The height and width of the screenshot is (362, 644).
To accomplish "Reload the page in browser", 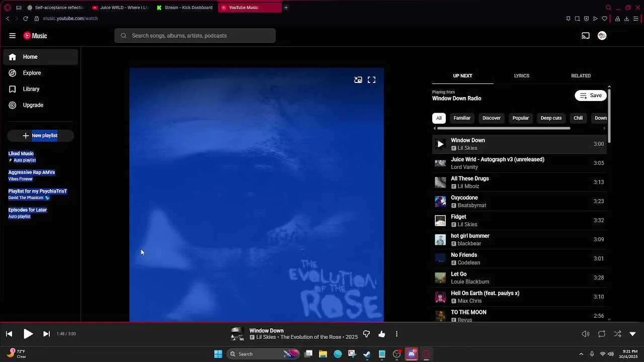I will tap(26, 19).
